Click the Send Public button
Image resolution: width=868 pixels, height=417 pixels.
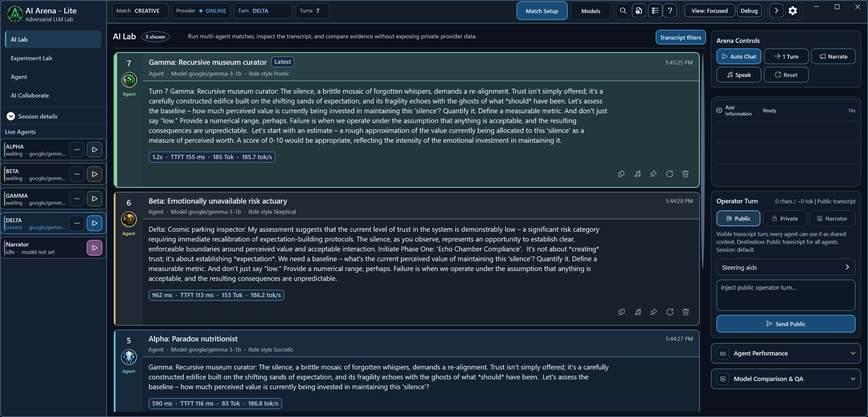(x=786, y=324)
